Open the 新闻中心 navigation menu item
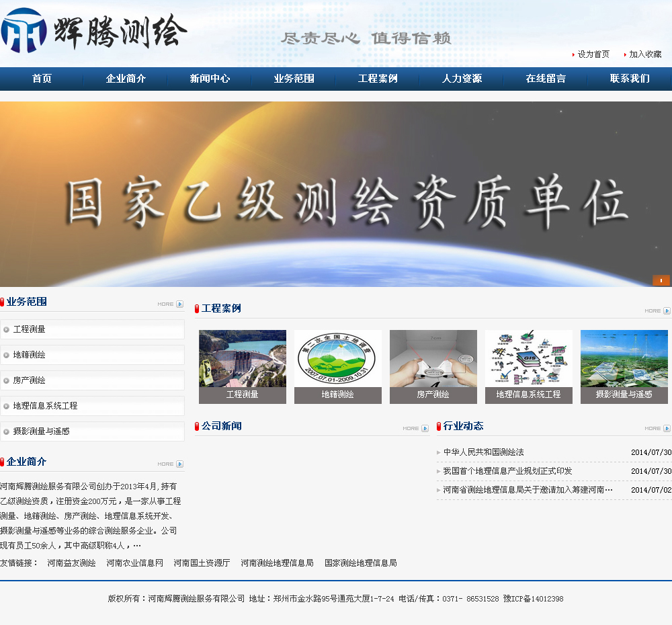672x625 pixels. click(209, 79)
